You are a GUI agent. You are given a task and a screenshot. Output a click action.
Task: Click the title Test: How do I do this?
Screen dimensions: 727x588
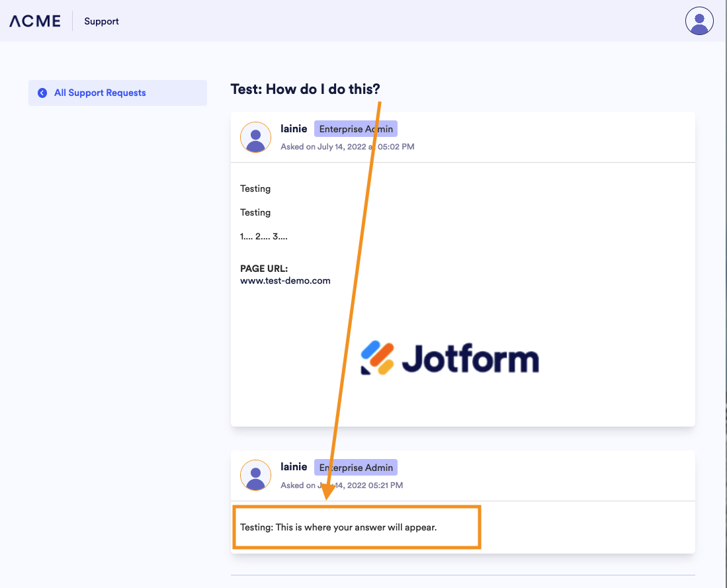coord(305,89)
